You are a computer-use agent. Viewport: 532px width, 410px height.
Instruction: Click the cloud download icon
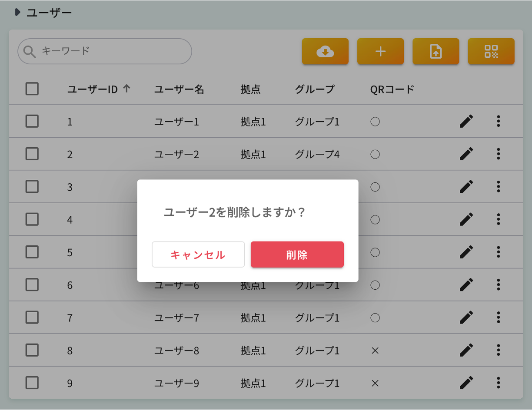[x=325, y=51]
